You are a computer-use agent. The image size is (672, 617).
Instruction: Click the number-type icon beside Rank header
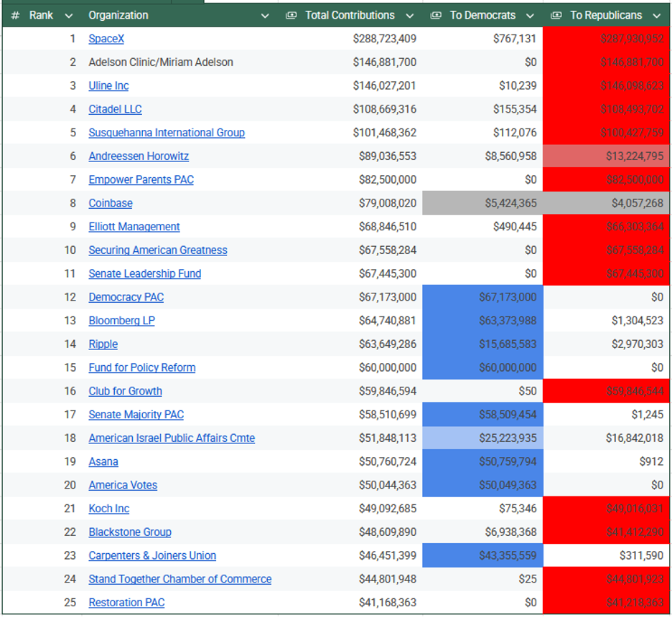(x=15, y=15)
